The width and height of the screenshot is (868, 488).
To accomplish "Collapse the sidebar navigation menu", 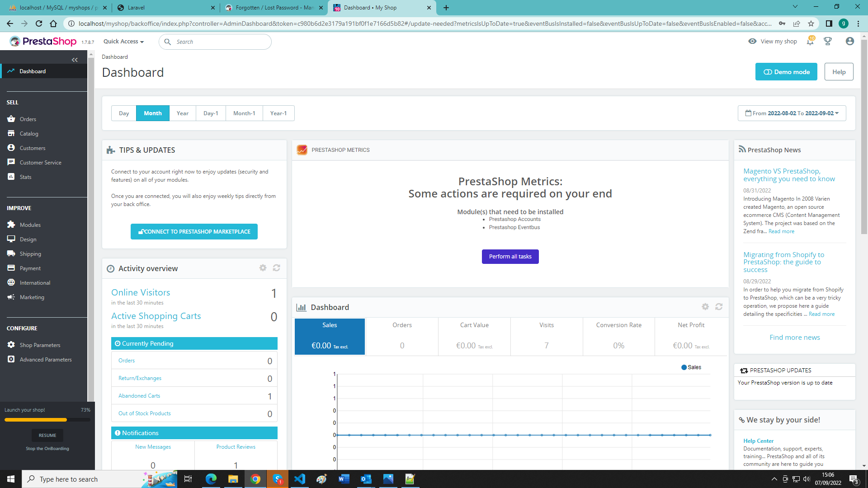I will [75, 60].
